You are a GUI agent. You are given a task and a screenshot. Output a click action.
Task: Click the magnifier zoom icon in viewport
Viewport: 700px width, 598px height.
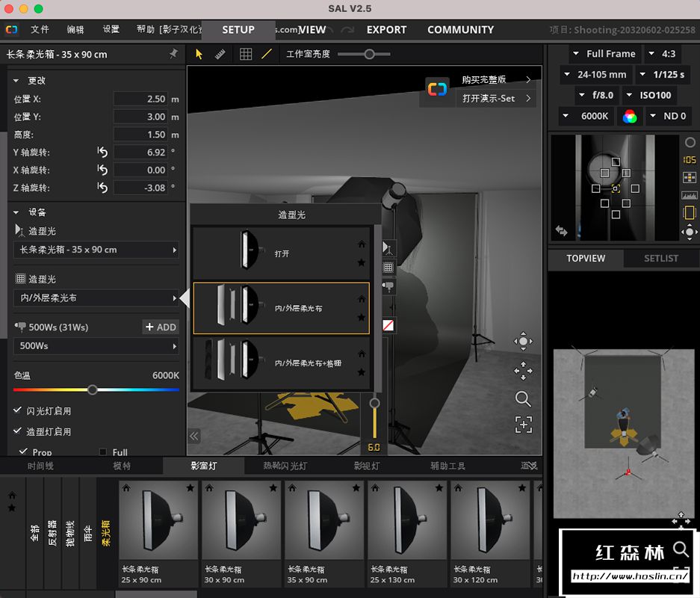(523, 398)
